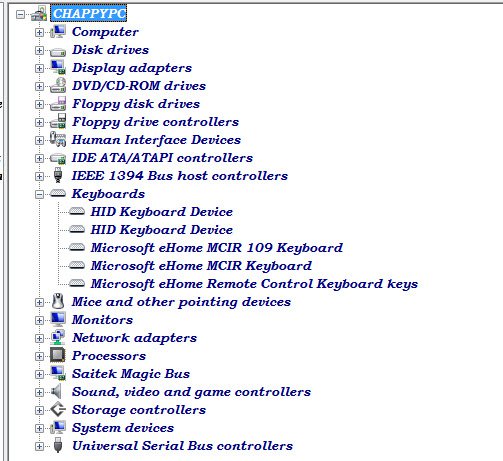Screen dimensions: 503x461
Task: Expand the Monitors node
Action: (39, 320)
